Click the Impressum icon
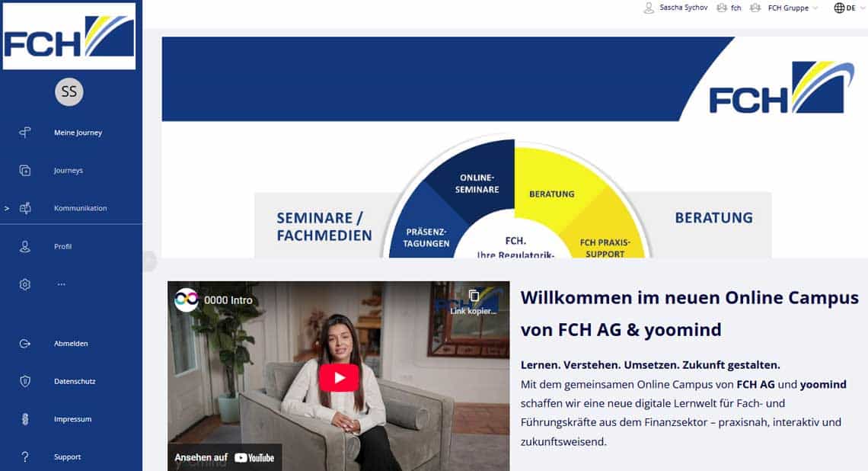This screenshot has height=471, width=868. click(25, 419)
